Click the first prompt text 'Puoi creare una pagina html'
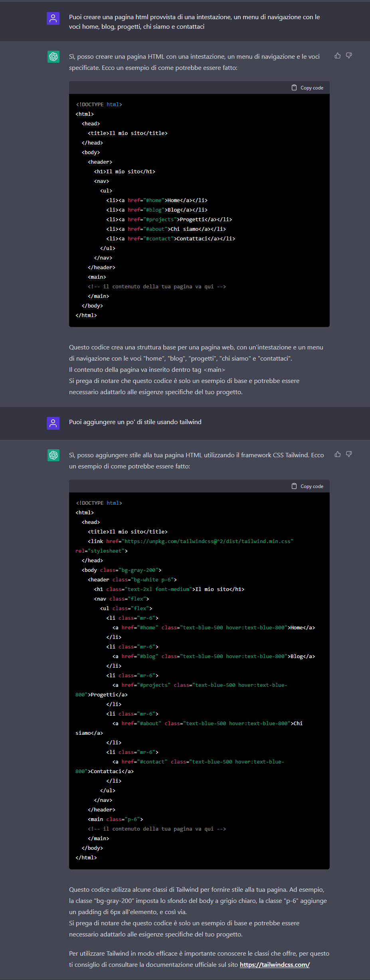The image size is (370, 980). point(194,22)
